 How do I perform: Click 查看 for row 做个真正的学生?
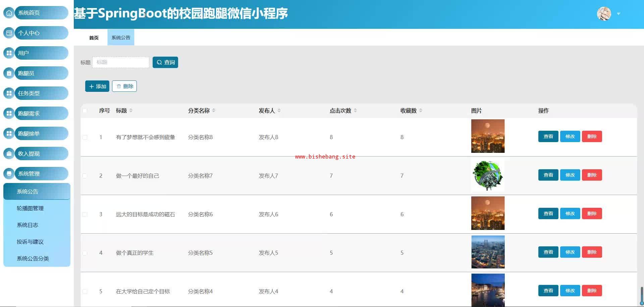pyautogui.click(x=548, y=252)
